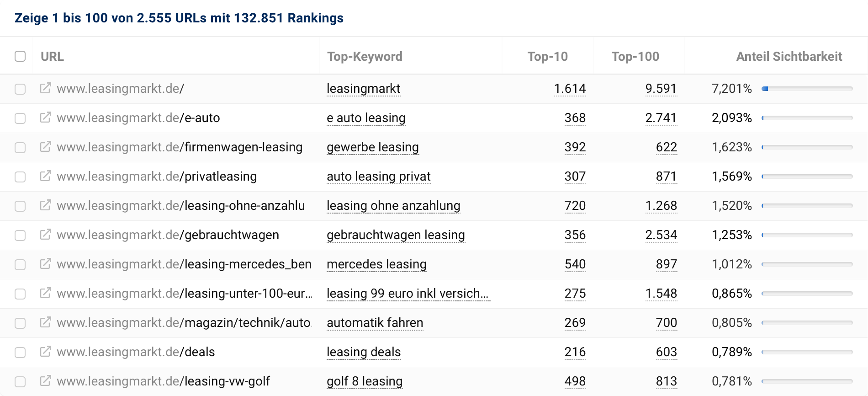Screen dimensions: 868x396
Task: Sort table by Top-10 column
Action: [547, 56]
